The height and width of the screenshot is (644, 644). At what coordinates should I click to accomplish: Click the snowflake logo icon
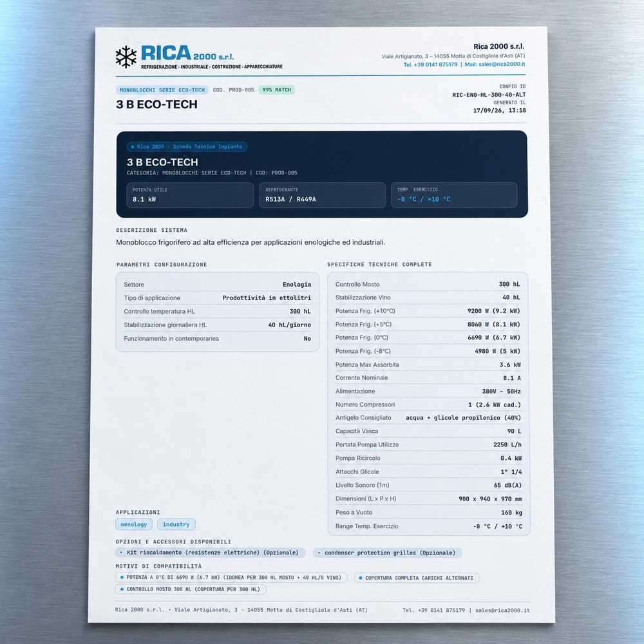point(126,57)
